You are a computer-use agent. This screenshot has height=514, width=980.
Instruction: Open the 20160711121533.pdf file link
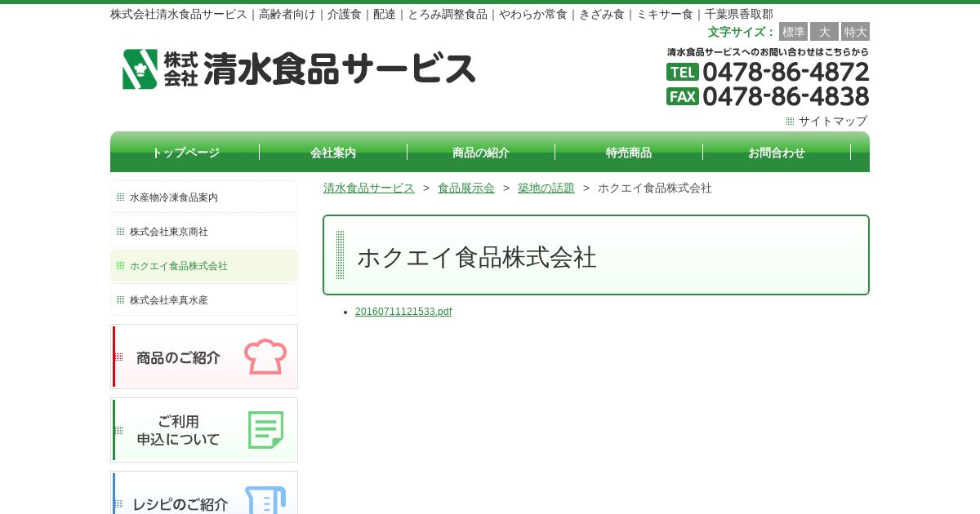click(403, 312)
